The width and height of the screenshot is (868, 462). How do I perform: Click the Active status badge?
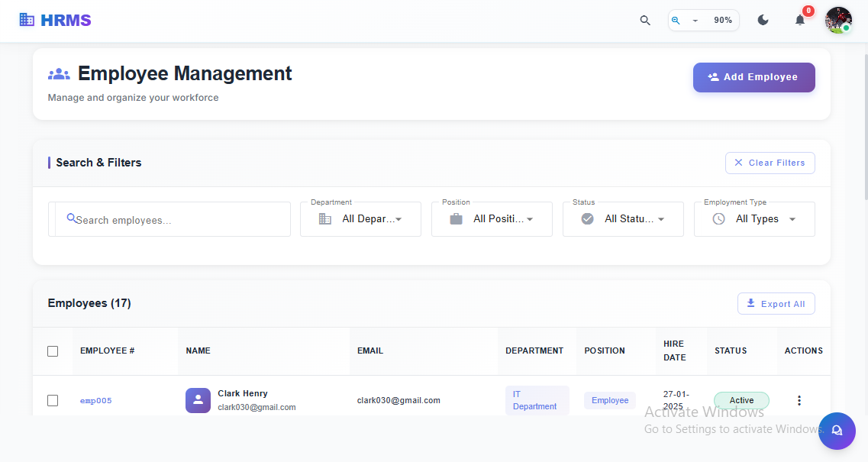(741, 400)
